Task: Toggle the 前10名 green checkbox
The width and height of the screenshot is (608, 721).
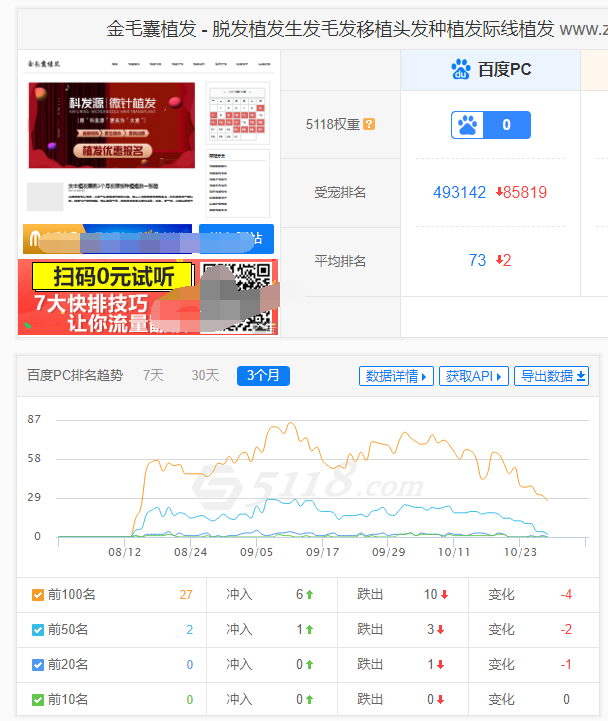Action: (38, 699)
